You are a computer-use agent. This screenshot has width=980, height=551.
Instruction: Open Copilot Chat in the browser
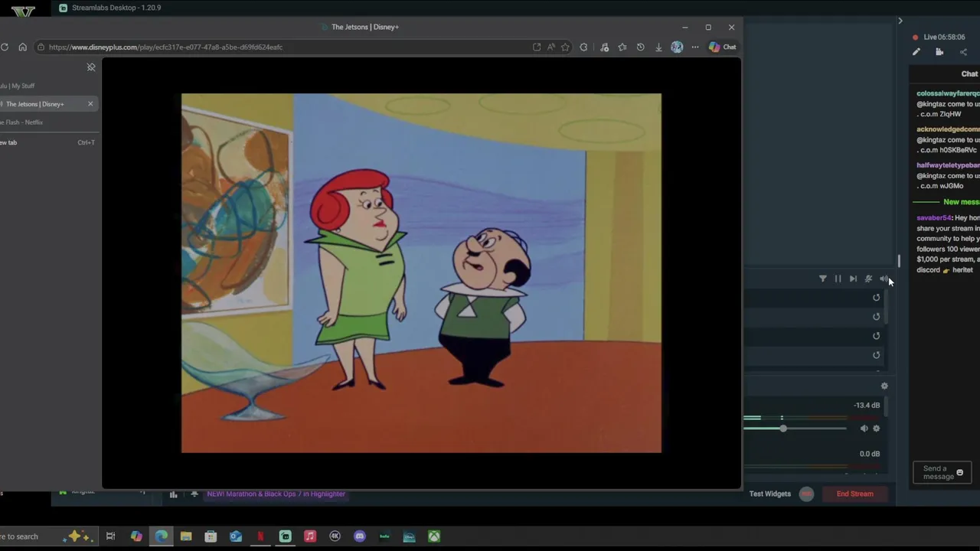pos(722,47)
